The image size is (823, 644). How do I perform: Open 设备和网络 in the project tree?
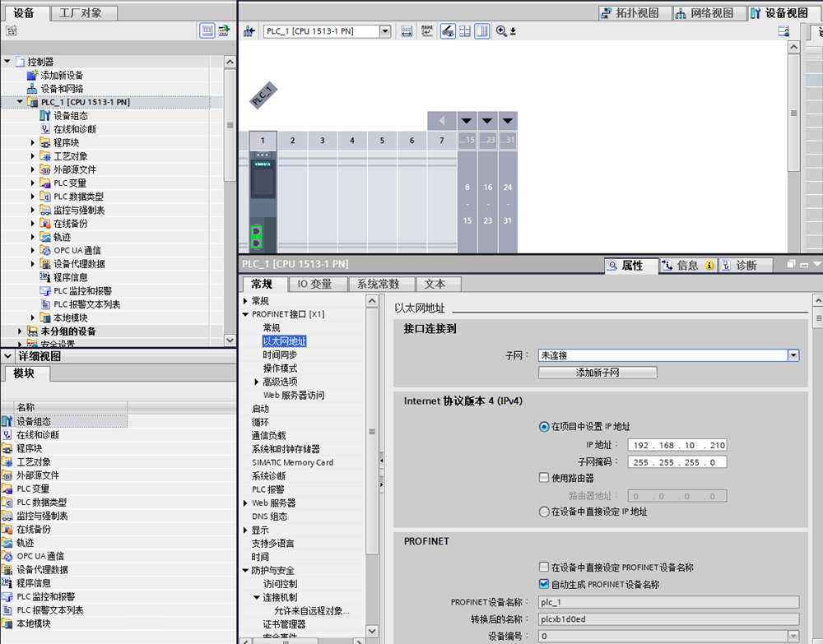[62, 89]
